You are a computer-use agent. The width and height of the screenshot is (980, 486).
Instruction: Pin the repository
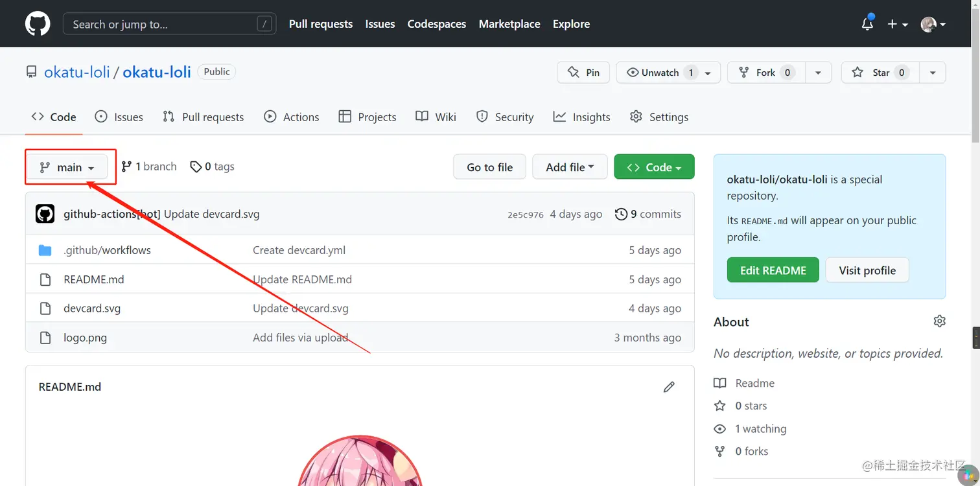(583, 73)
